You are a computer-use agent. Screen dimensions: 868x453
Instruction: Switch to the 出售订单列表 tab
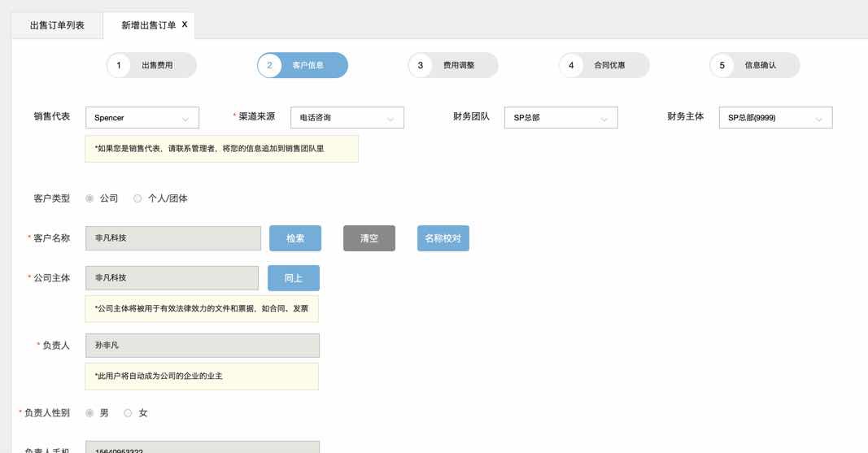pyautogui.click(x=57, y=25)
